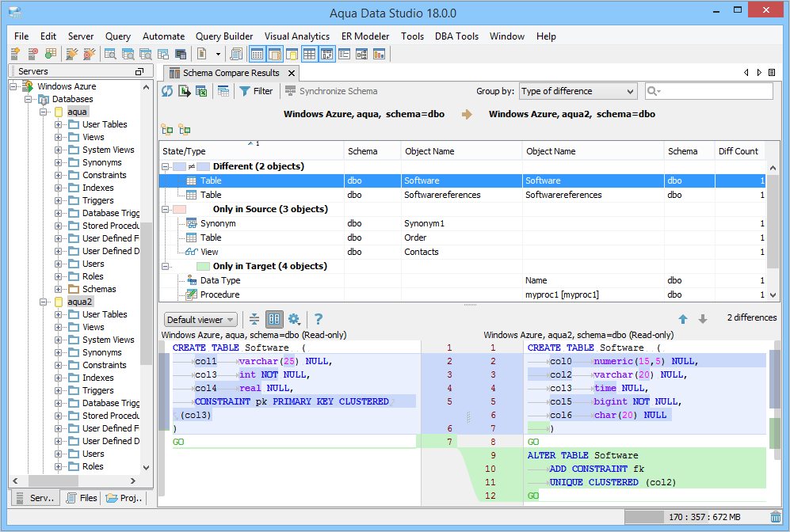The image size is (790, 532).
Task: Sort by State/Type column header
Action: (x=251, y=151)
